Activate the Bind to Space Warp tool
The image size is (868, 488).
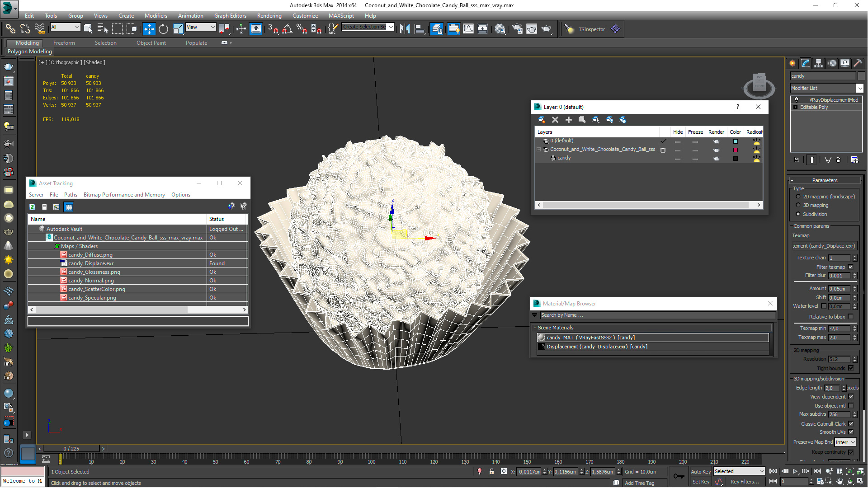pyautogui.click(x=40, y=29)
